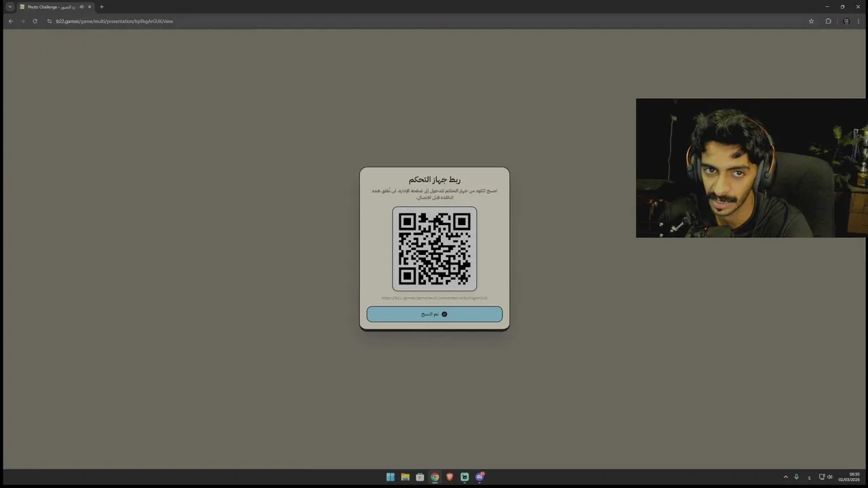Bookmark this page with the star icon
The image size is (868, 488).
(811, 21)
